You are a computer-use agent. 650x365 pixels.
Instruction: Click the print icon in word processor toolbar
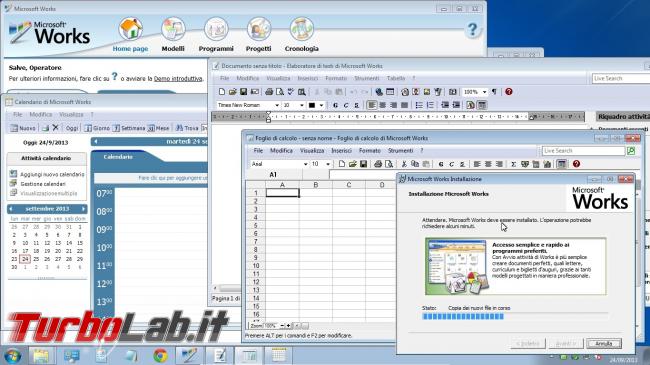tap(269, 92)
